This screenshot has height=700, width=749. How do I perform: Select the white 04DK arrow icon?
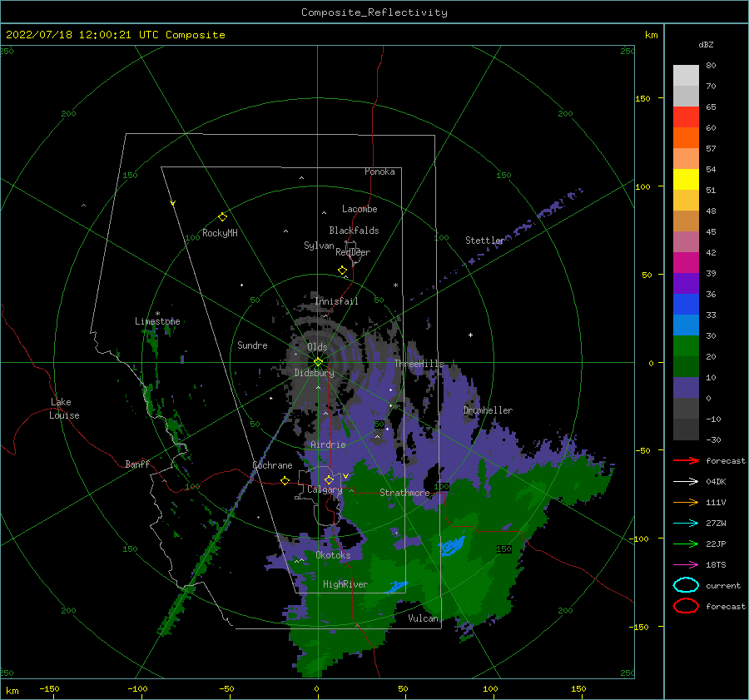pyautogui.click(x=686, y=481)
